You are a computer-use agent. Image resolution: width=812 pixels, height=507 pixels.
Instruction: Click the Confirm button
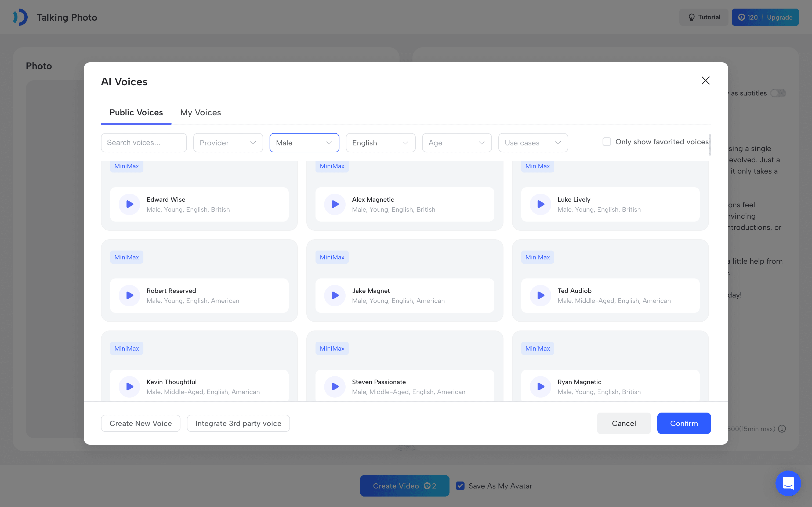(684, 423)
